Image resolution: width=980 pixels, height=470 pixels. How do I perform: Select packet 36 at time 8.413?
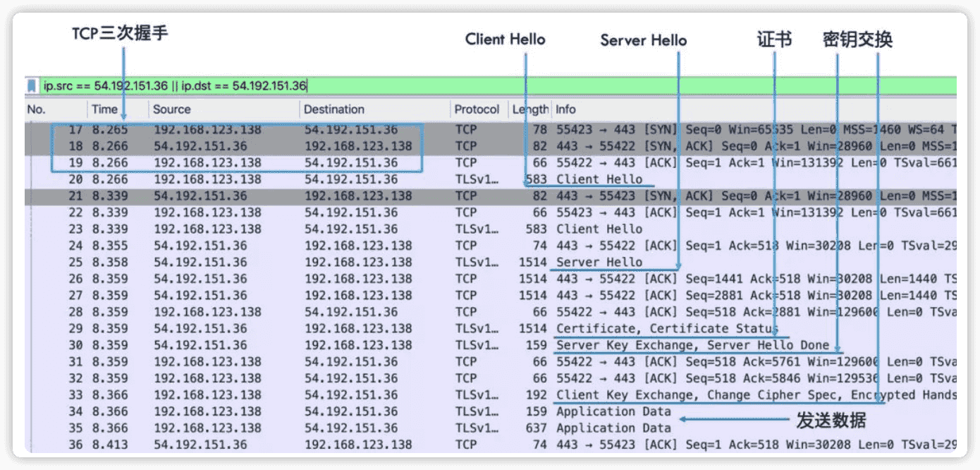pos(491,445)
